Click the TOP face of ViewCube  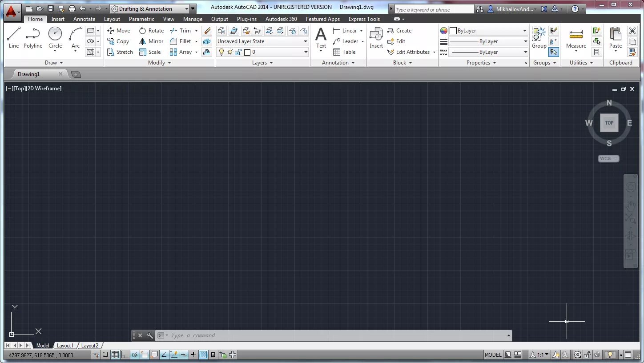[609, 123]
